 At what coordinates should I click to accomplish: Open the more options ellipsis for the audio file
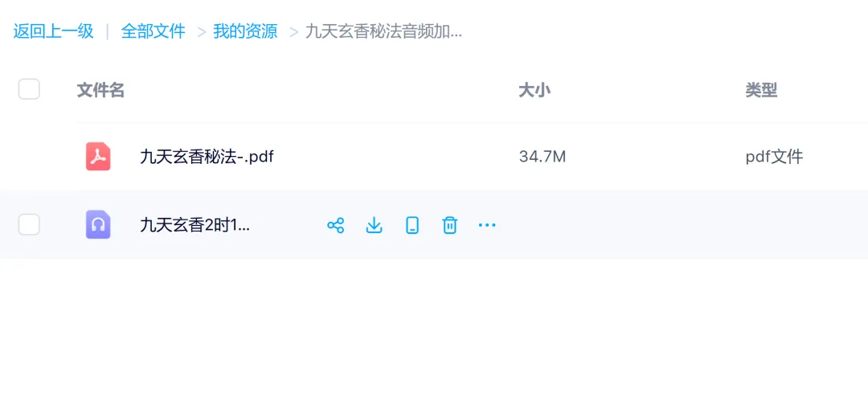tap(487, 225)
